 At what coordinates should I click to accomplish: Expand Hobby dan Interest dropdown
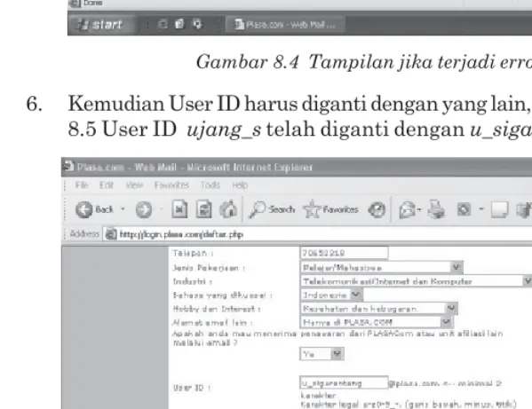tap(451, 309)
